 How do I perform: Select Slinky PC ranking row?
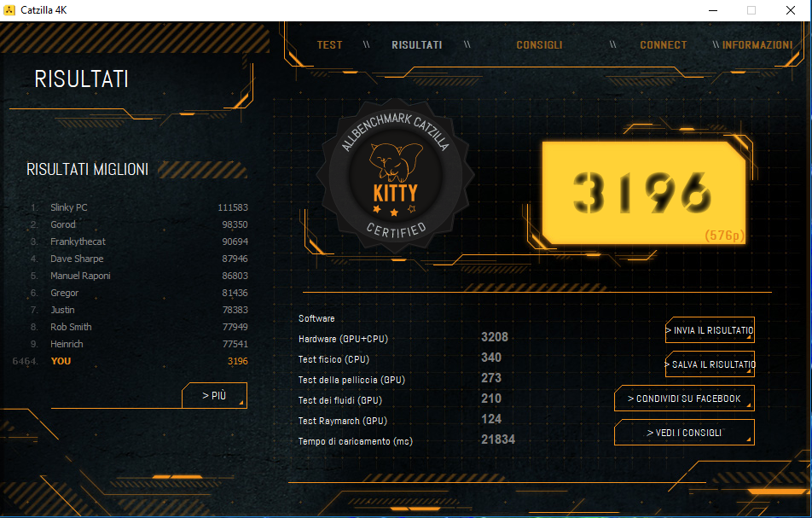pyautogui.click(x=139, y=207)
